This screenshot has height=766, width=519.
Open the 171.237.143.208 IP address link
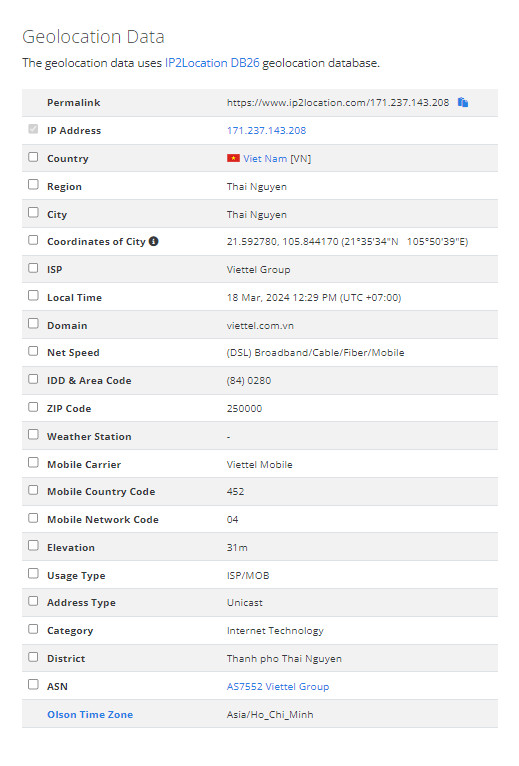[x=266, y=130]
